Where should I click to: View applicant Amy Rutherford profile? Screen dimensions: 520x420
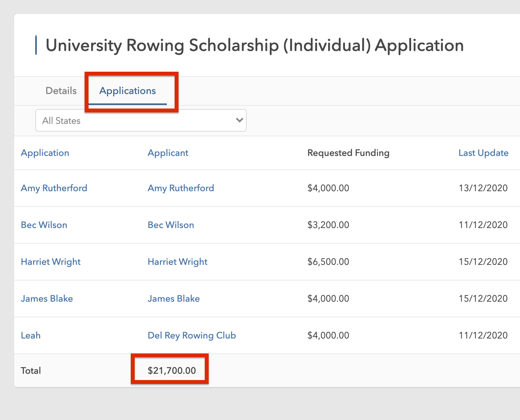181,188
